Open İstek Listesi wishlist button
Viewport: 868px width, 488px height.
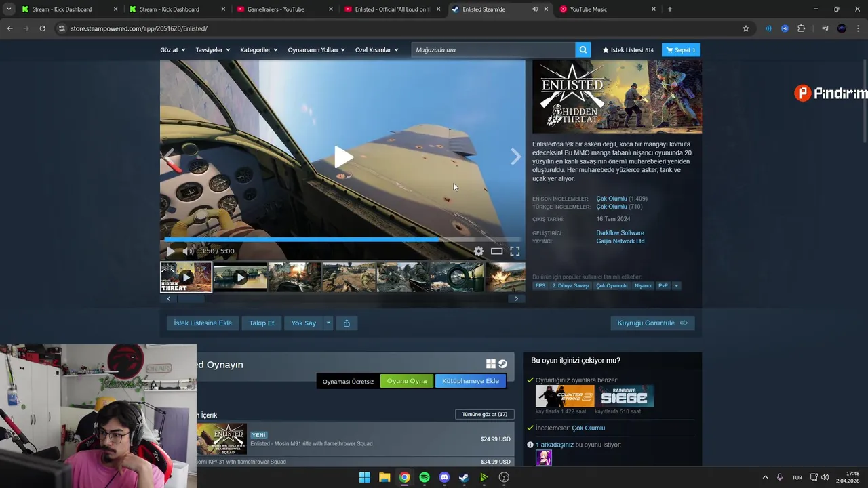(628, 49)
